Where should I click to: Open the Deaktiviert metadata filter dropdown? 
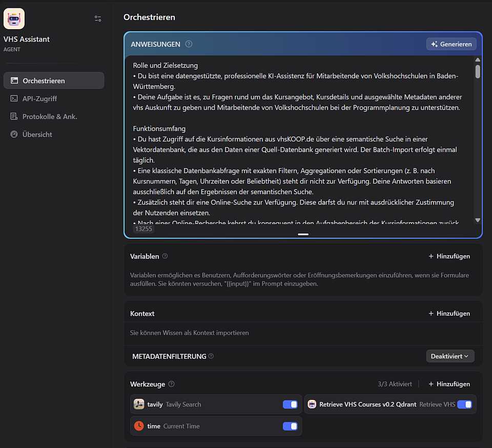point(450,356)
